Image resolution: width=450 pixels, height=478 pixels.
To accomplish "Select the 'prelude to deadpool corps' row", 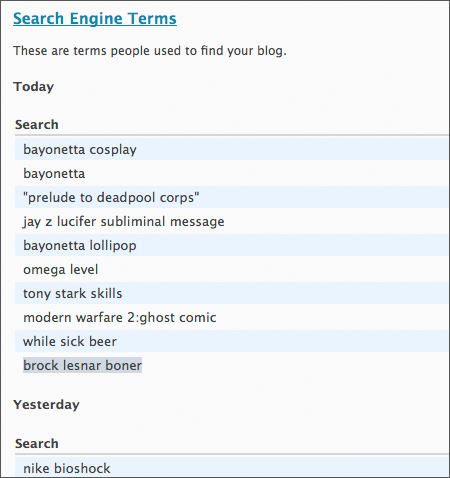I will coord(231,197).
